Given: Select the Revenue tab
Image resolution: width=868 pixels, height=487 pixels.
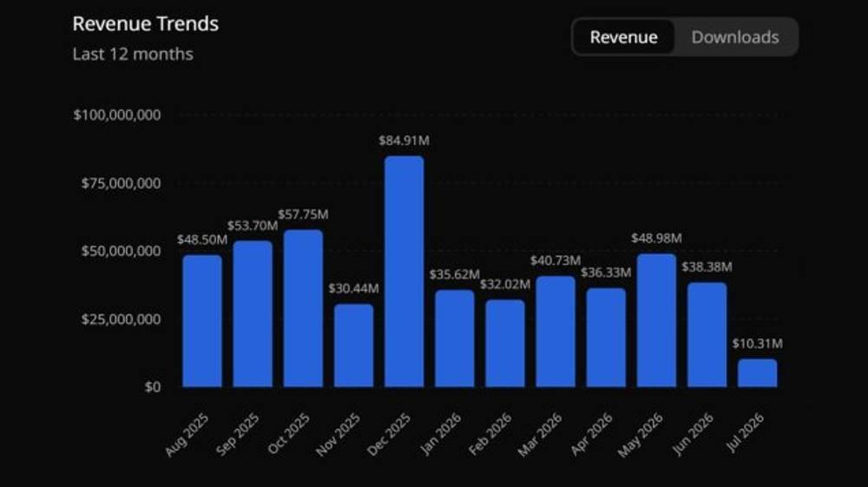Looking at the screenshot, I should 623,37.
